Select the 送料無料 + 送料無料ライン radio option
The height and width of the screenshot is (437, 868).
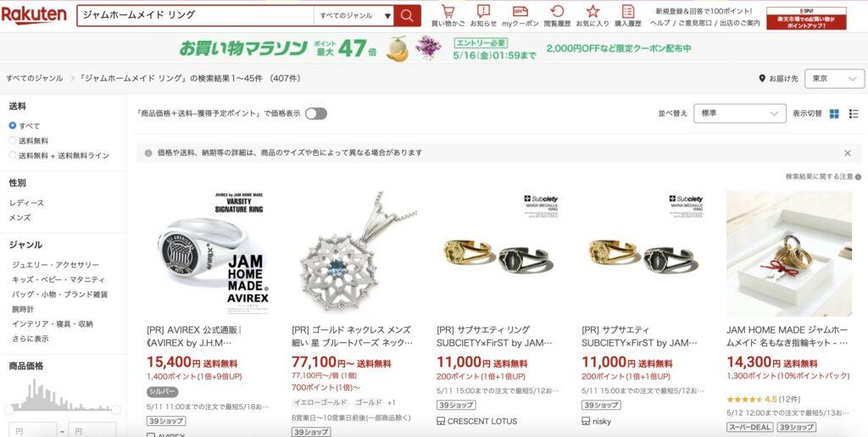(13, 156)
